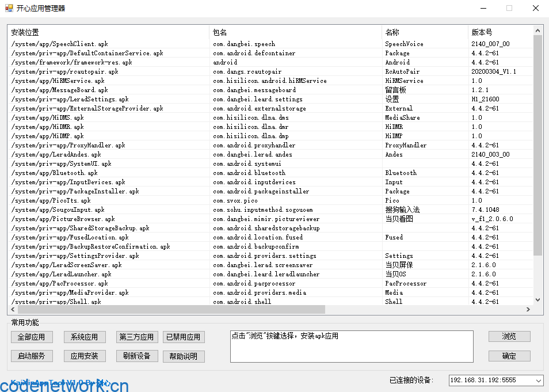Open the 帮助说明 help button
549x392 pixels.
point(184,356)
